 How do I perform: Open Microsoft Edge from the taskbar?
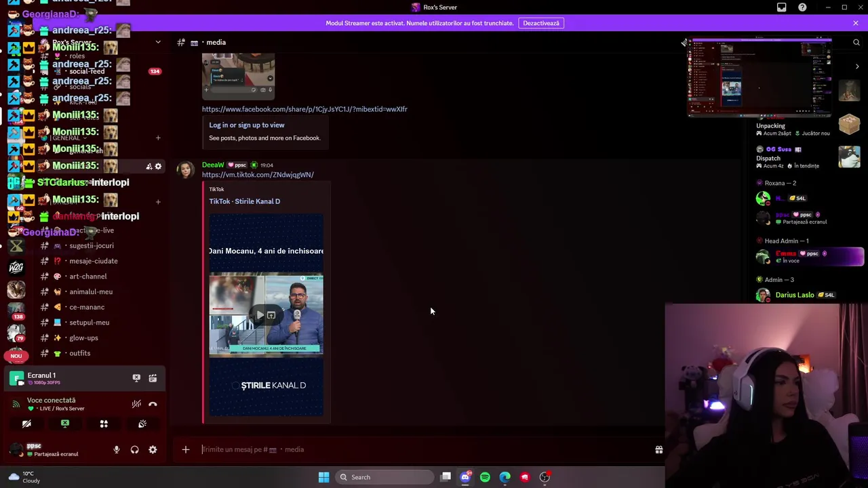click(x=505, y=477)
